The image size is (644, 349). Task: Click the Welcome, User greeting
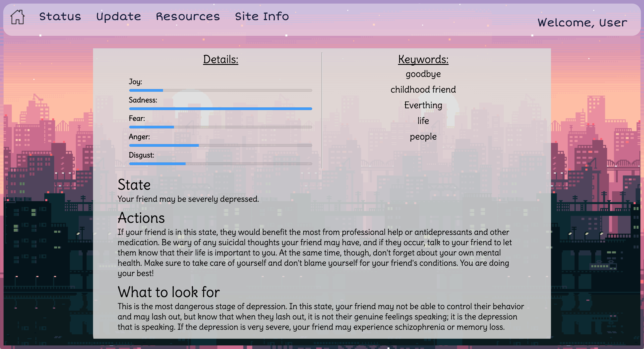582,23
